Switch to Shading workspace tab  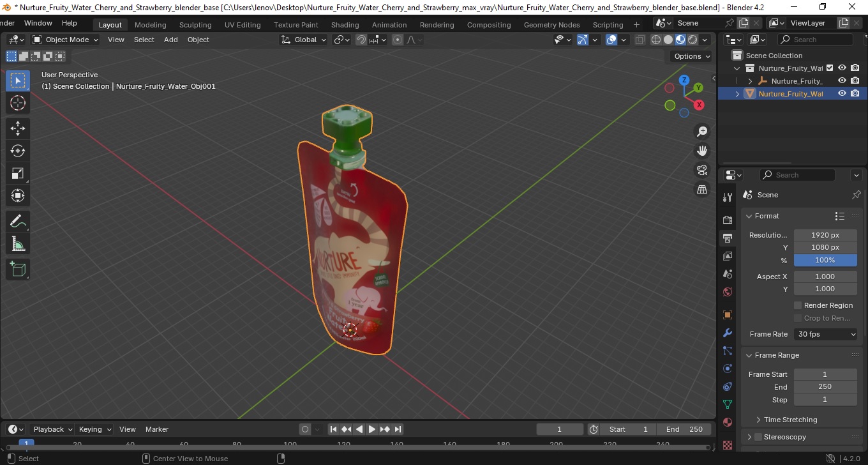[345, 25]
